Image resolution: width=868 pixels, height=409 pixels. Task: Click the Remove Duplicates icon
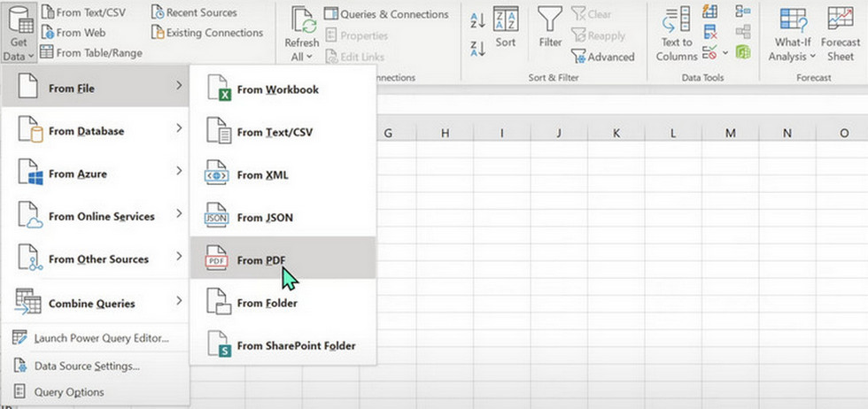tap(709, 32)
